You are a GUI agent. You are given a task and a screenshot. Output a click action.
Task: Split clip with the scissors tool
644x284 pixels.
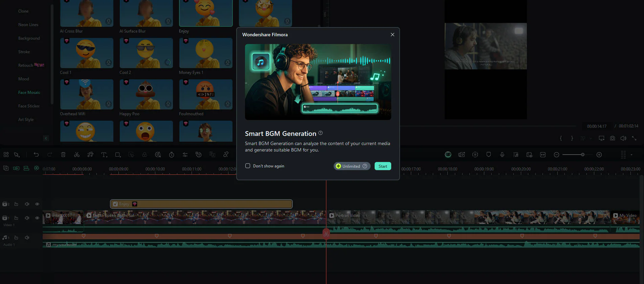[77, 155]
